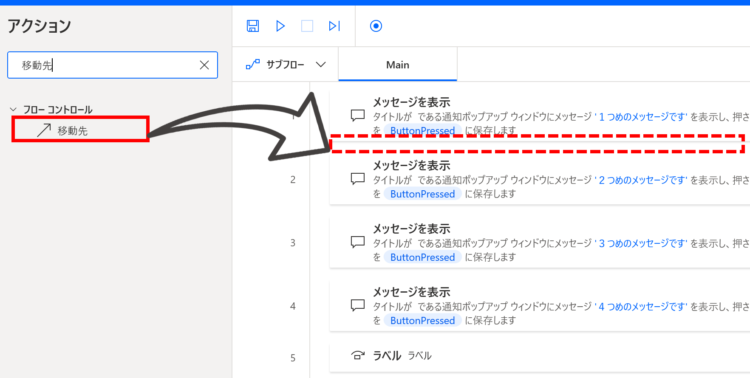Click line number 5 in the gutter
The height and width of the screenshot is (378, 750).
293,358
